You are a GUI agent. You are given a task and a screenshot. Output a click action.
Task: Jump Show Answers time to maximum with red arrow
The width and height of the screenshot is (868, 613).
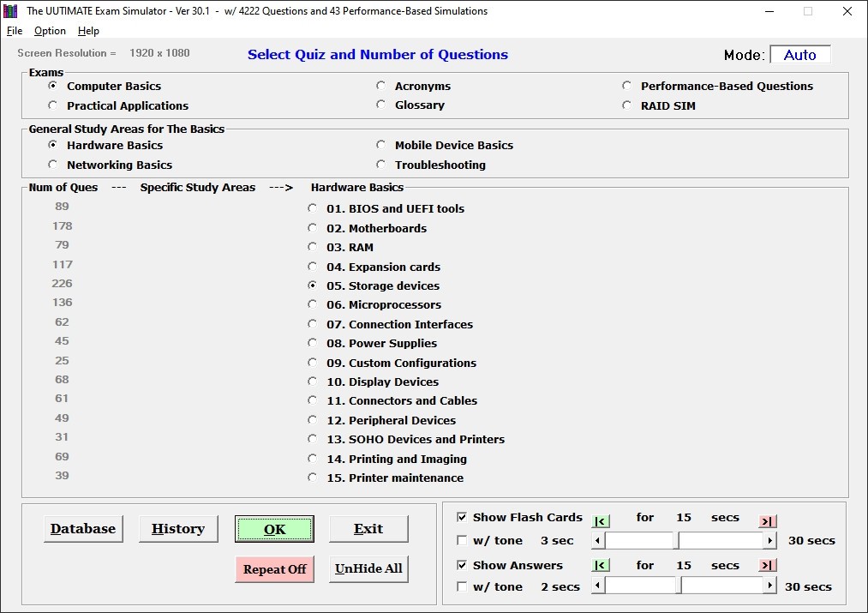click(768, 565)
